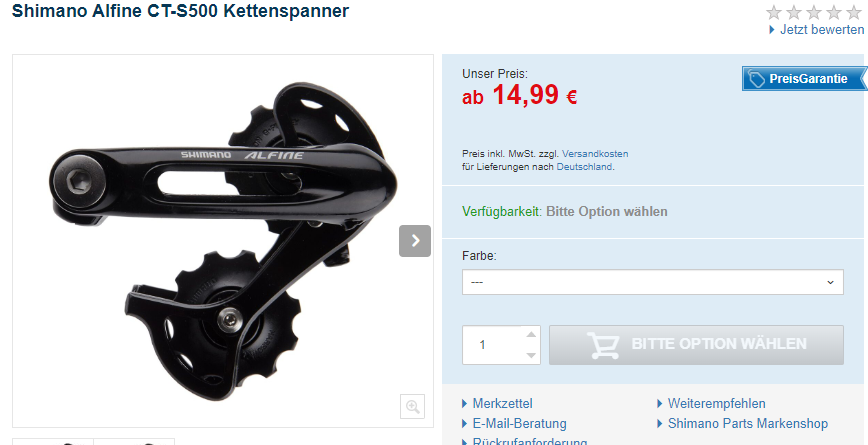Screen dimensions: 868x445
Task: Click the magnifier zoom icon on product image
Action: pos(412,407)
